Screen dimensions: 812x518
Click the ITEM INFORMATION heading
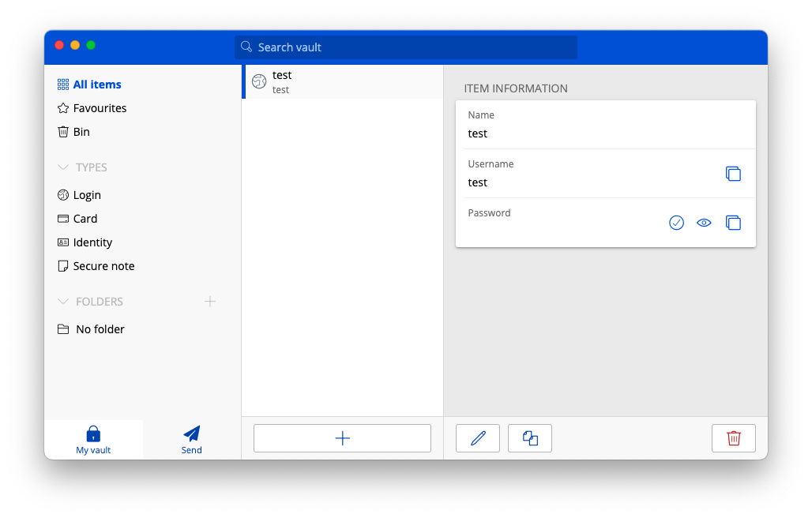tap(515, 88)
